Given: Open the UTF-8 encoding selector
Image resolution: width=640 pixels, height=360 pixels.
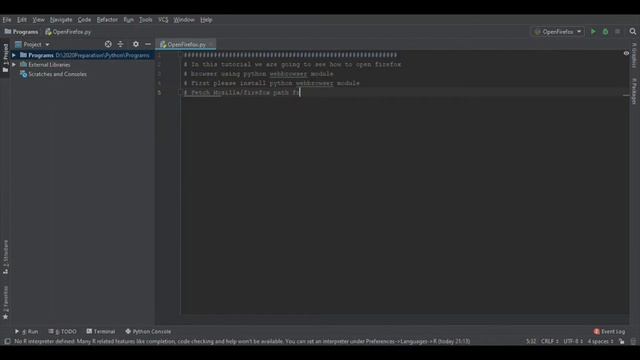Looking at the screenshot, I should 573,341.
